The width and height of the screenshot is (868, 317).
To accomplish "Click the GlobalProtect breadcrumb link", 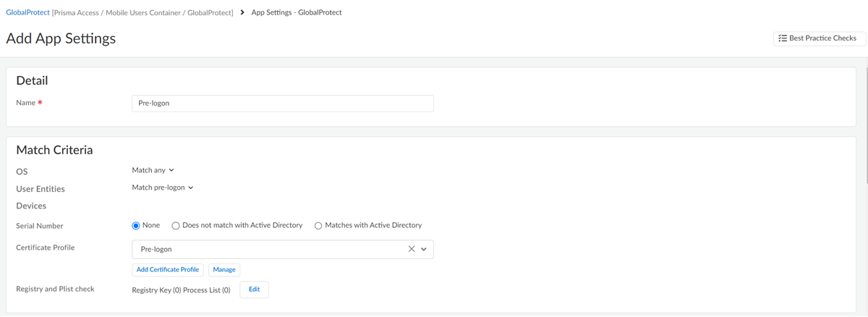I will click(x=27, y=12).
